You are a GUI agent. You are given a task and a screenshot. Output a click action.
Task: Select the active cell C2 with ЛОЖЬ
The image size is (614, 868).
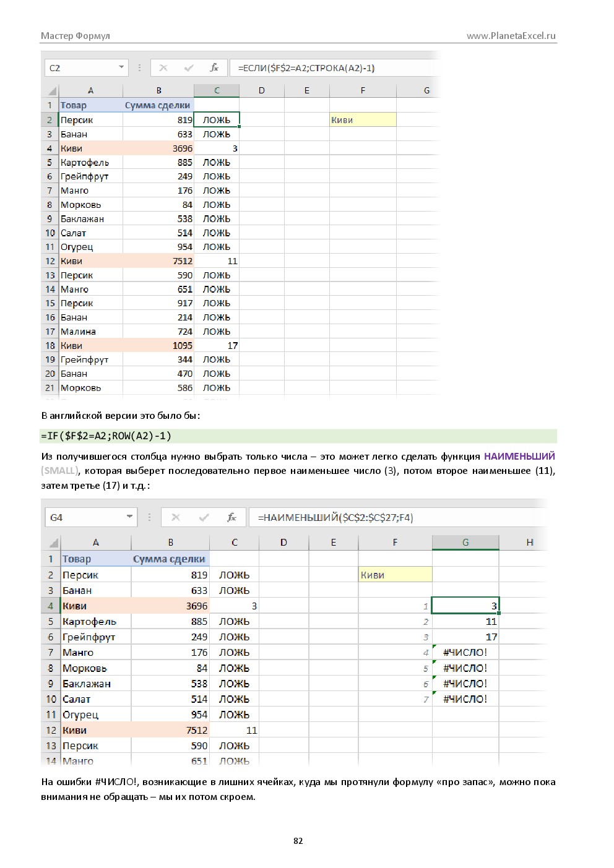[217, 120]
